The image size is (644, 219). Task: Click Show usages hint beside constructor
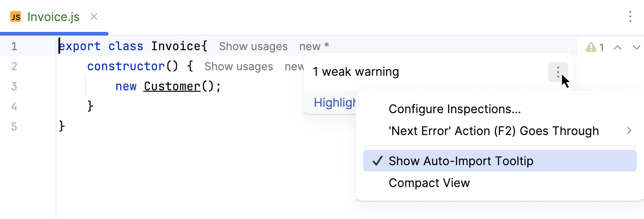tap(239, 67)
